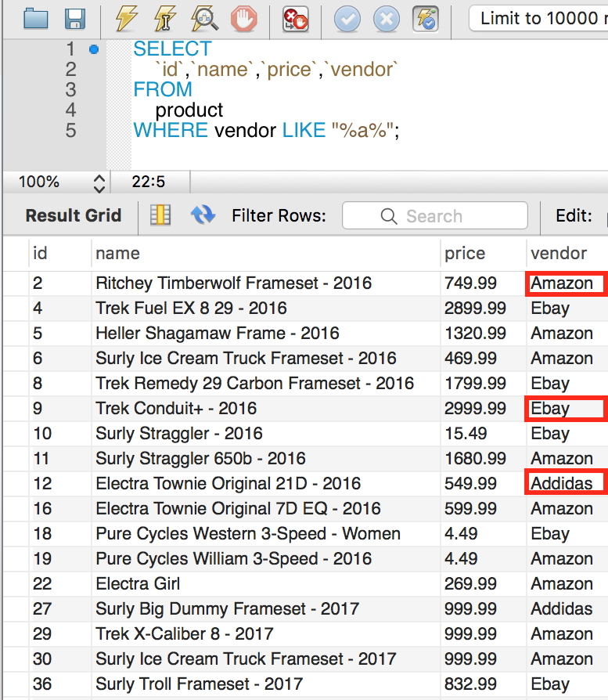Execute statement under cursor lightning icon
The image size is (608, 700).
click(164, 20)
